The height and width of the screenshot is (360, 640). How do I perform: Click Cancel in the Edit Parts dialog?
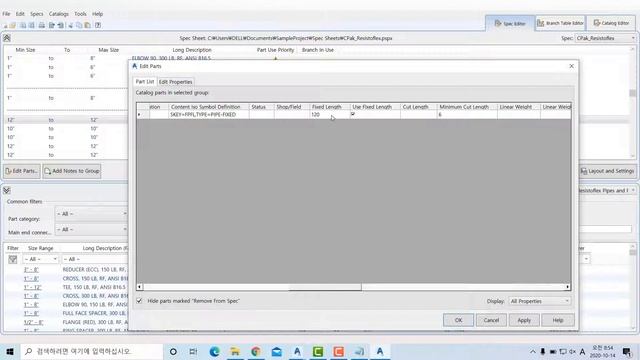(491, 320)
